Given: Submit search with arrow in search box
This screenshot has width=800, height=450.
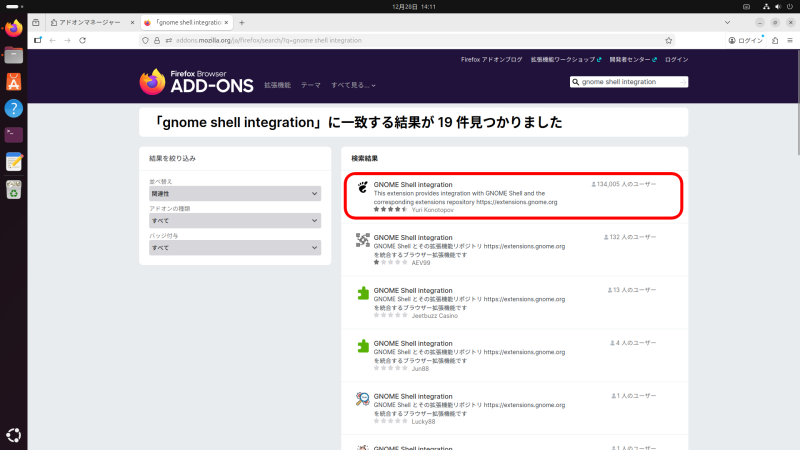Looking at the screenshot, I should click(x=683, y=82).
